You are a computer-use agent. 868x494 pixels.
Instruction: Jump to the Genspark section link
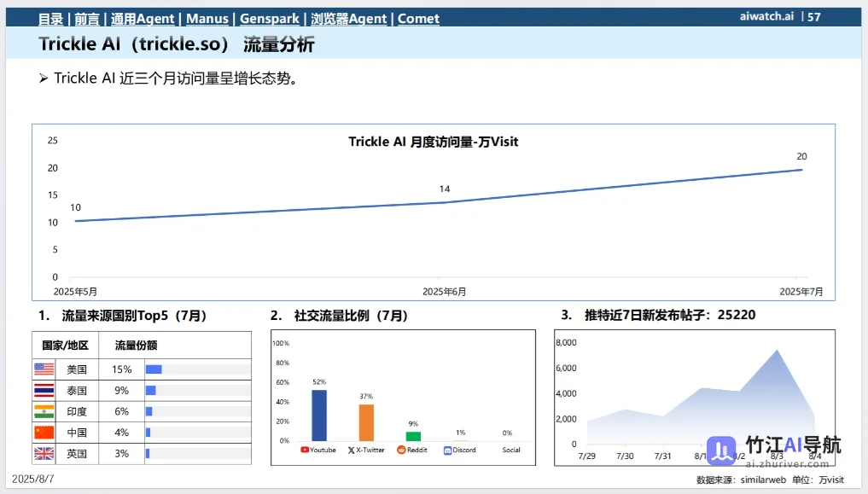pyautogui.click(x=270, y=19)
